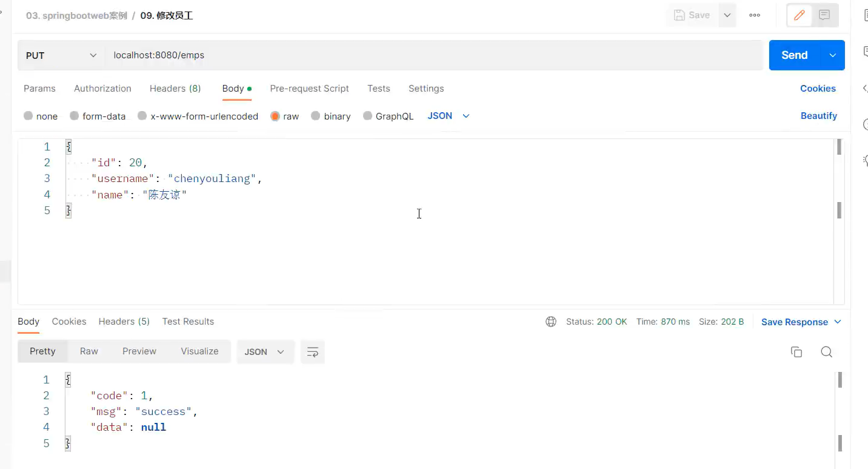Open the response format JSON dropdown
This screenshot has width=868, height=469.
click(265, 352)
